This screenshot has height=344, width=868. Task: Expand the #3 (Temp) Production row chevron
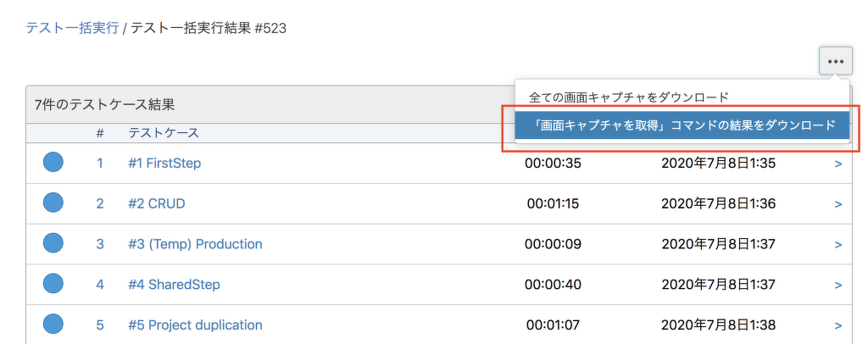[x=838, y=244]
